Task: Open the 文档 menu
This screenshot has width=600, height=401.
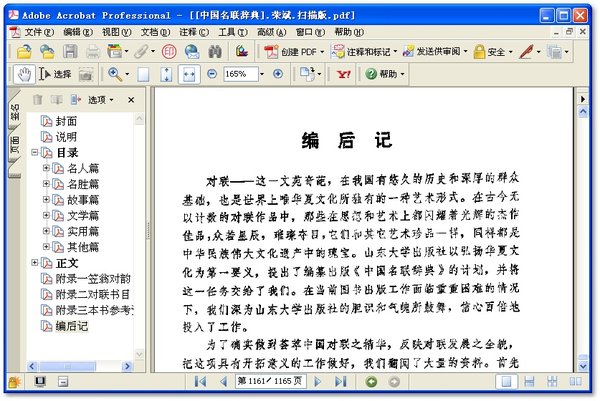Action: coord(155,32)
